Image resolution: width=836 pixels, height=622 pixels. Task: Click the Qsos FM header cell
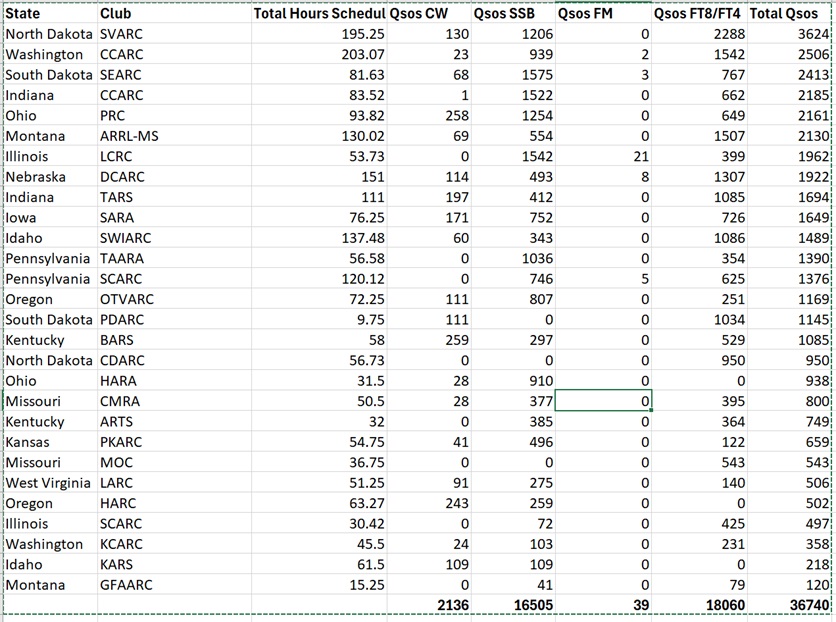pos(603,13)
